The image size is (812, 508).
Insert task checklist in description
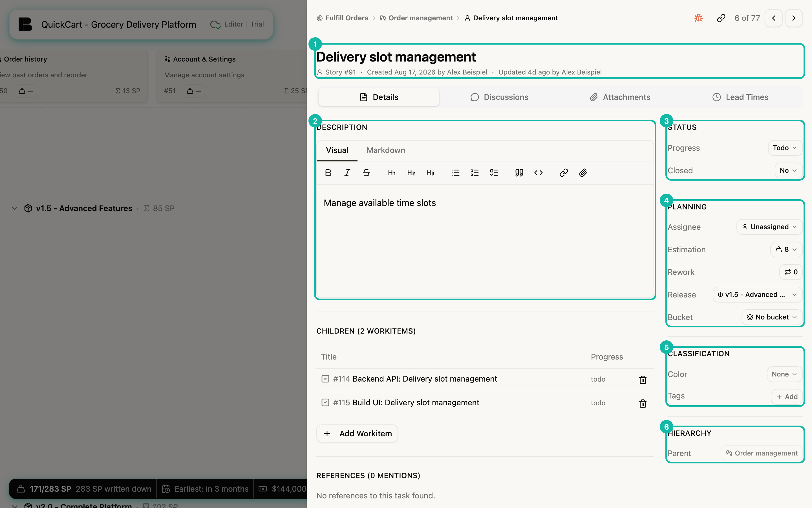coord(494,173)
